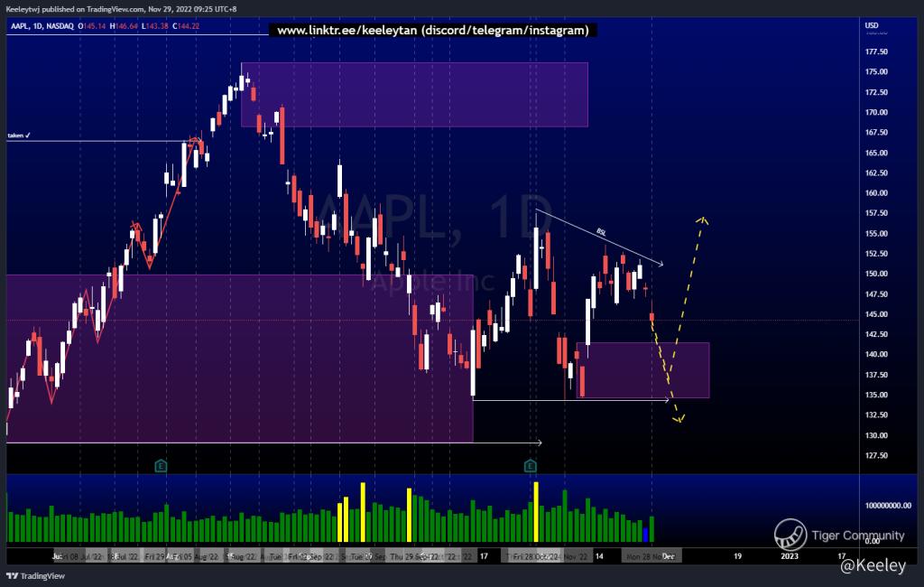Click the 155.00 price axis label
This screenshot has width=924, height=587.
[x=876, y=234]
